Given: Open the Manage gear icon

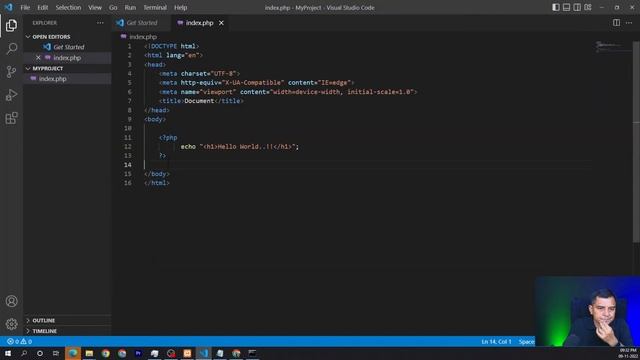Looking at the screenshot, I should (x=11, y=324).
